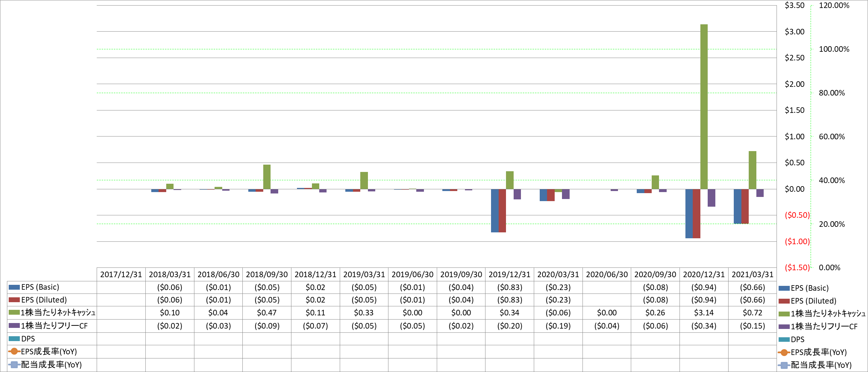Screen dimensions: 868x372
Task: Click the $3.50 primary axis label
Action: point(795,6)
